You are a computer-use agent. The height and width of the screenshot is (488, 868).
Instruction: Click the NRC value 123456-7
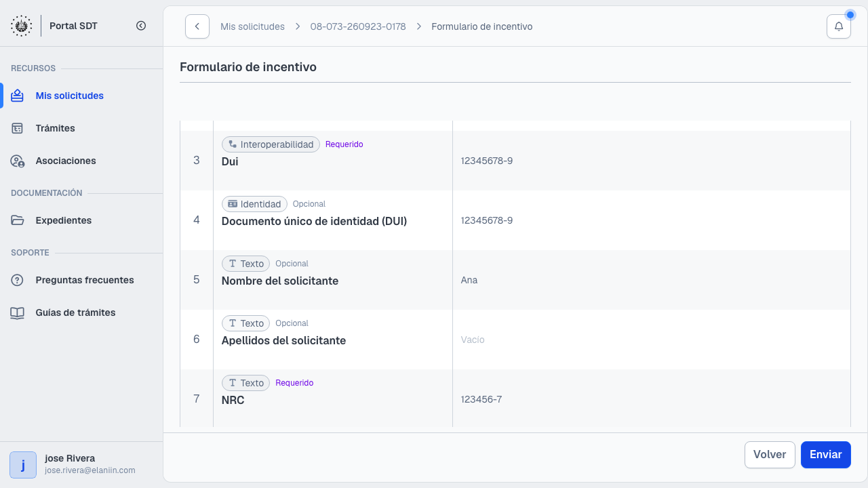481,399
